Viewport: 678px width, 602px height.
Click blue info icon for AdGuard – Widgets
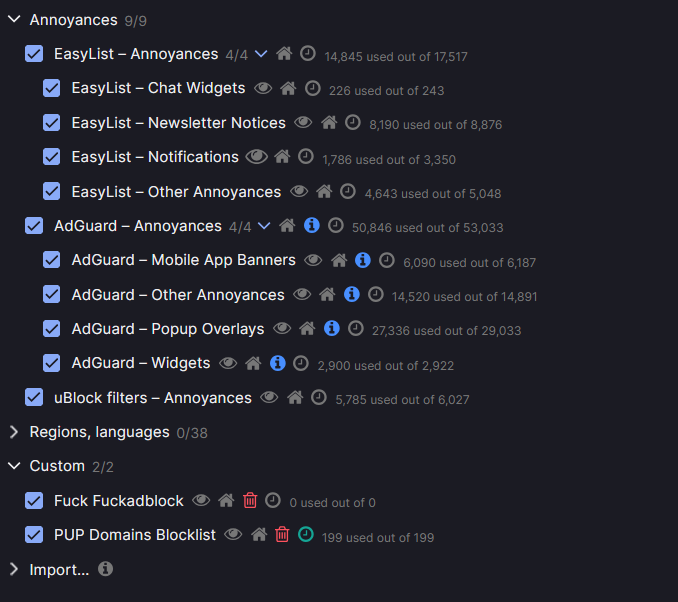pyautogui.click(x=278, y=363)
